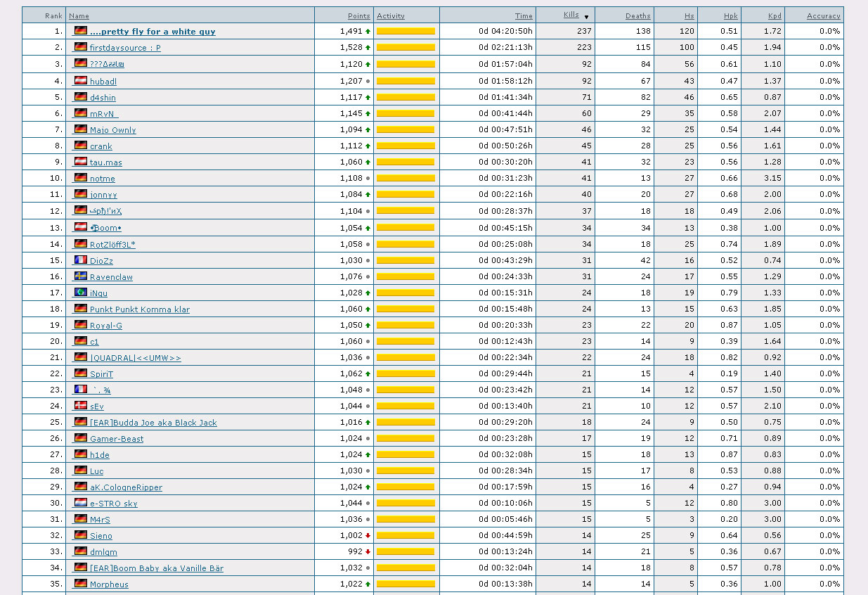Open the Punkt Punkt Komma klar profile
Screen dimensions: 868x595
tap(139, 309)
